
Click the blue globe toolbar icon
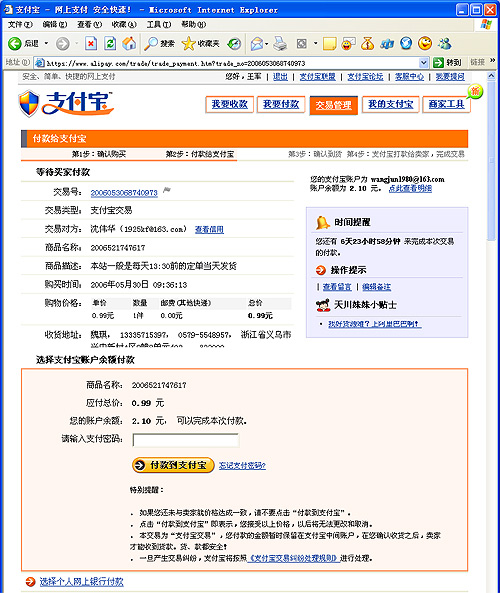click(x=406, y=43)
